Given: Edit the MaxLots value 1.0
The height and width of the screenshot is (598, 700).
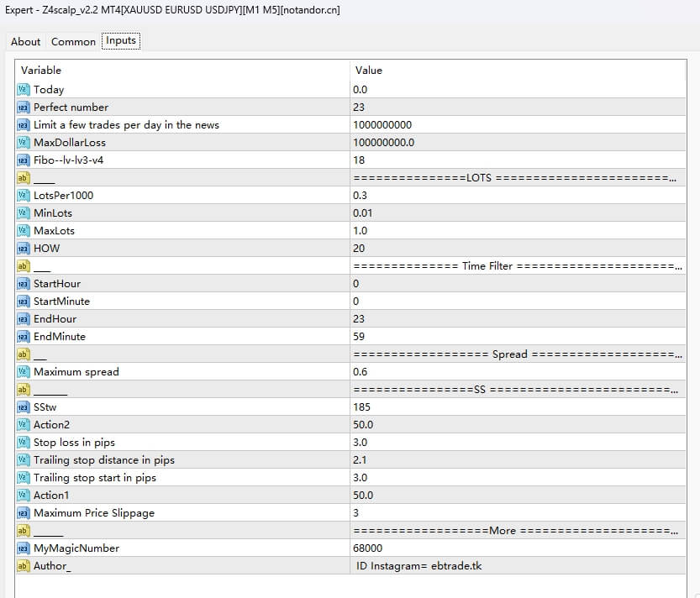Looking at the screenshot, I should coord(516,231).
